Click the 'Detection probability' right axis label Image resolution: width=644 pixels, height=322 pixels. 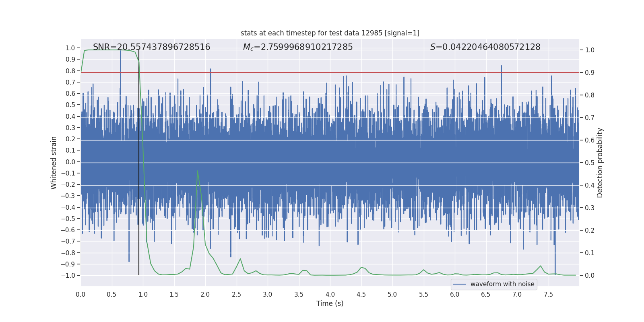(x=600, y=163)
